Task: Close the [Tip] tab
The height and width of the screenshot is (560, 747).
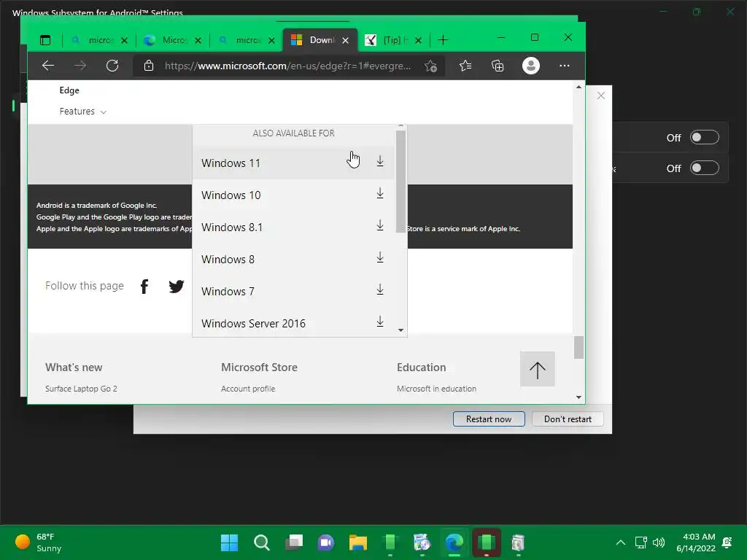Action: pyautogui.click(x=418, y=41)
